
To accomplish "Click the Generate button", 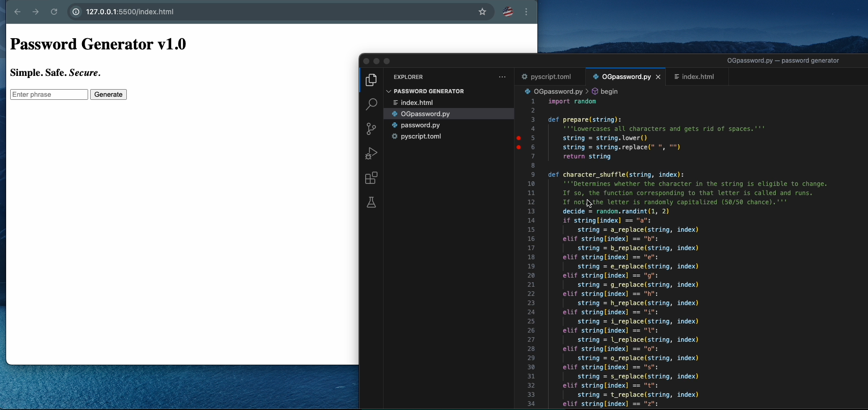I will [x=108, y=95].
